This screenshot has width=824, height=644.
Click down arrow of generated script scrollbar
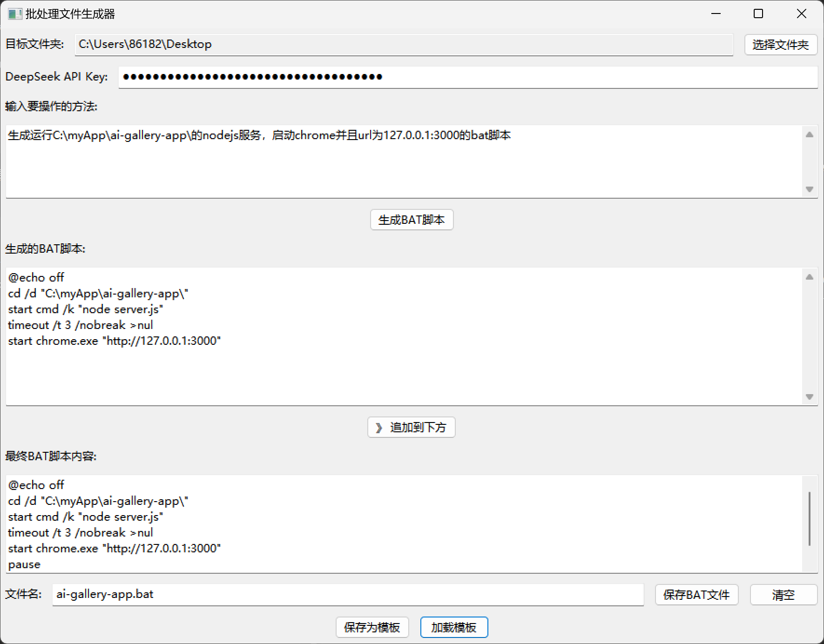pyautogui.click(x=810, y=397)
